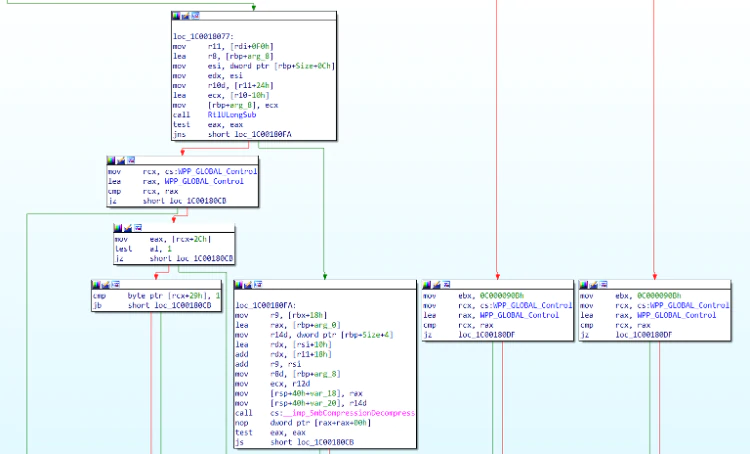Image resolution: width=750 pixels, height=454 pixels.
Task: Select js short loc_1C00180CB operand
Action: click(x=325, y=442)
